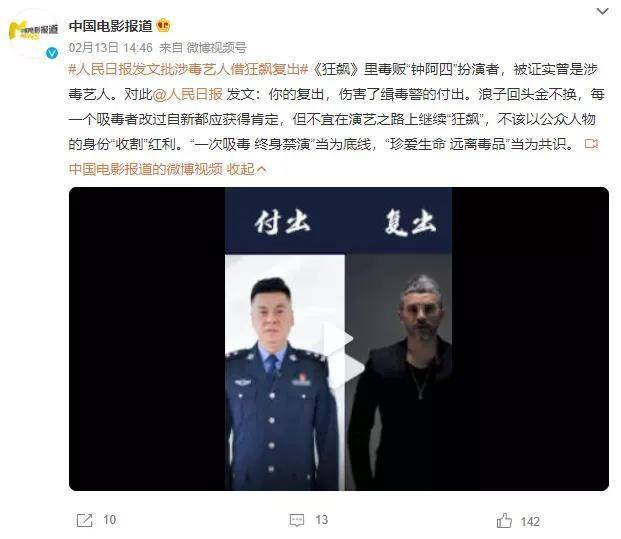The image size is (621, 539).
Task: Open the @人民日报 mention link
Action: point(188,94)
